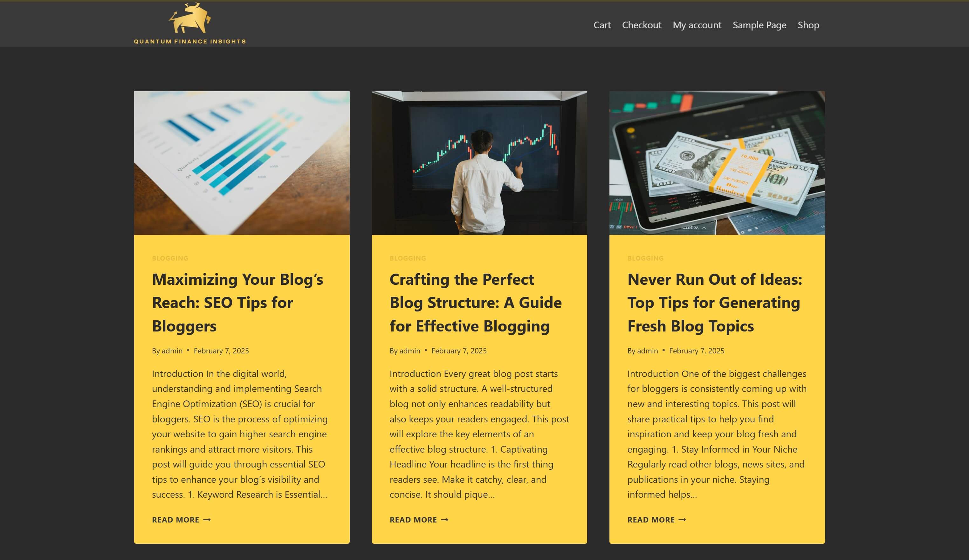Click Read More on SEO Tips post

tap(181, 520)
